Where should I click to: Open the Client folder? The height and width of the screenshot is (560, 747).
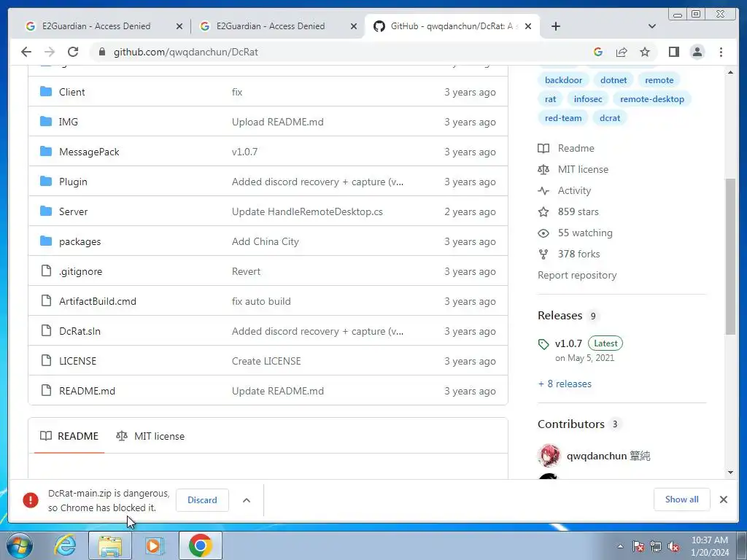pyautogui.click(x=72, y=92)
